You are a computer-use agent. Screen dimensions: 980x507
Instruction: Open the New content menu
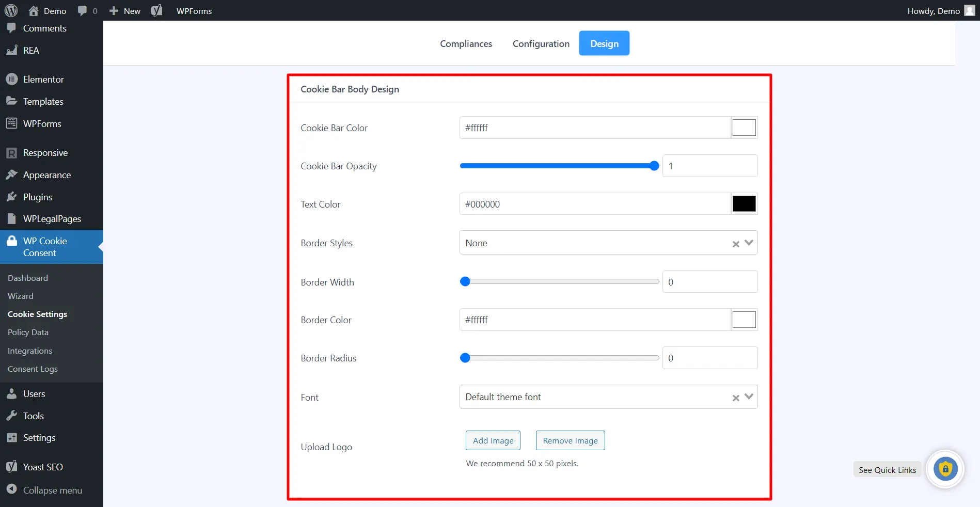tap(125, 11)
